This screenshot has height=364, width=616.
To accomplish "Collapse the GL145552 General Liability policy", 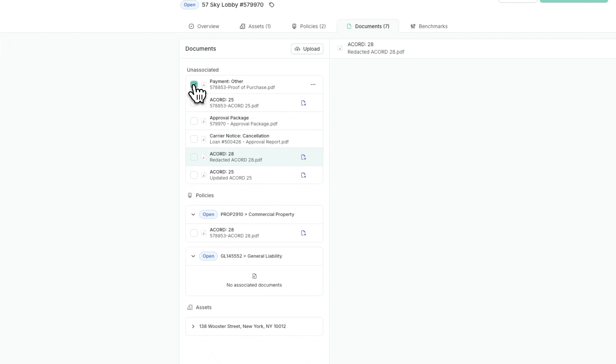I will click(x=193, y=256).
